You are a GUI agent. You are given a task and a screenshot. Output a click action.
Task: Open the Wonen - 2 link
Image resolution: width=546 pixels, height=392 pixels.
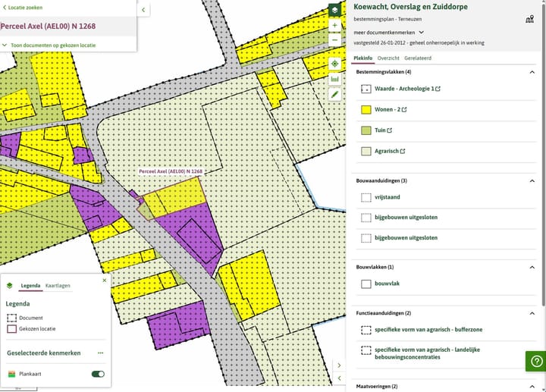(390, 109)
